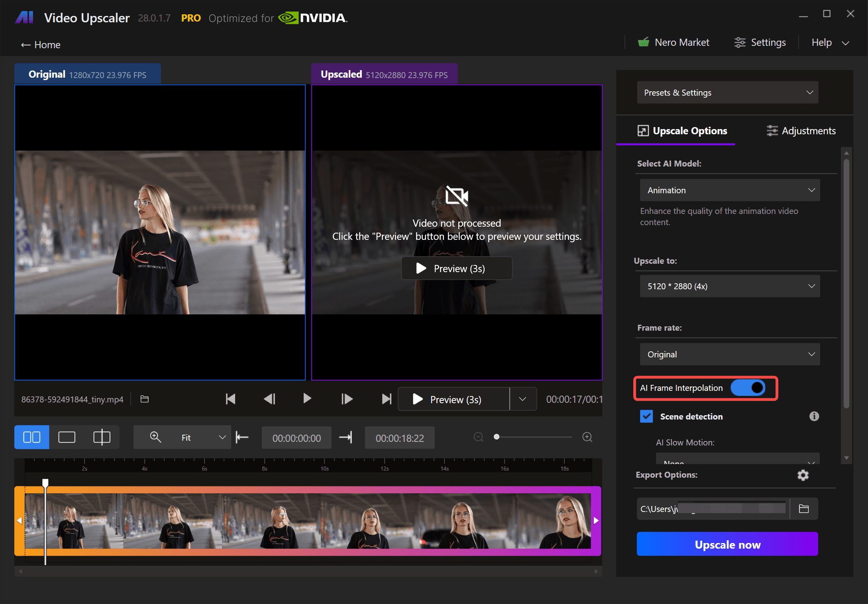Step forward one frame
Viewport: 868px width, 604px height.
click(x=347, y=399)
